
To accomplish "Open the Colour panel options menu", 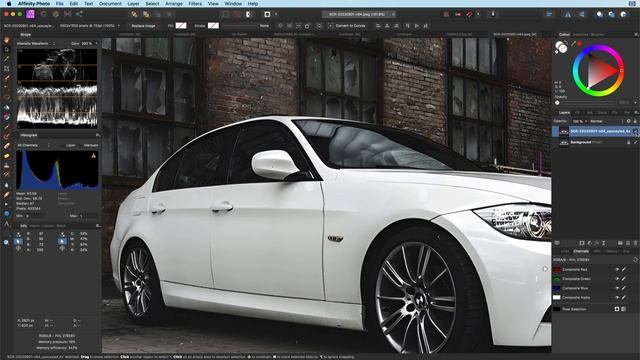I will pyautogui.click(x=636, y=35).
